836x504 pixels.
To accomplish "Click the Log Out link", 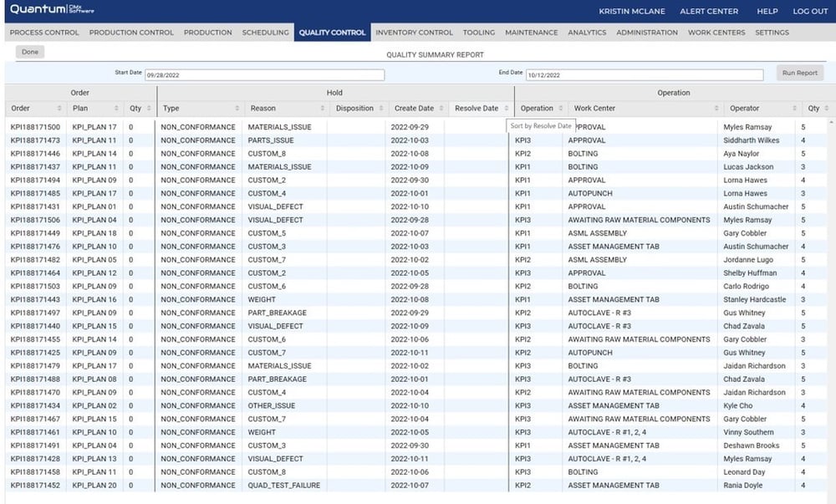I will 809,12.
